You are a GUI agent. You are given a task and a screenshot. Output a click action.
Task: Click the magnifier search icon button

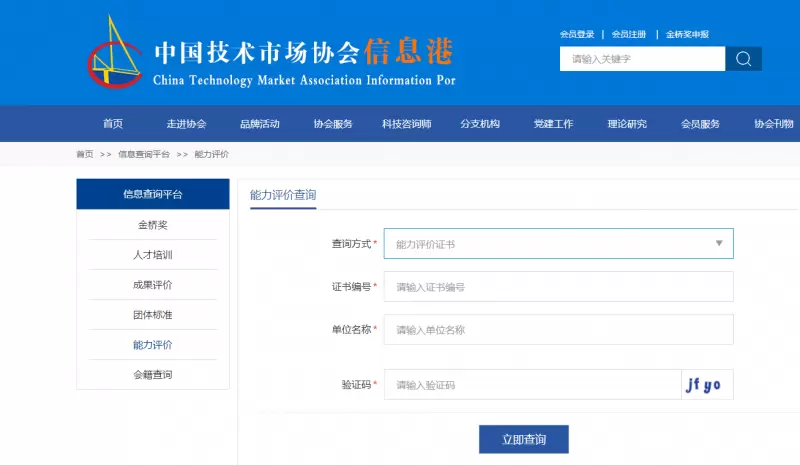click(743, 59)
